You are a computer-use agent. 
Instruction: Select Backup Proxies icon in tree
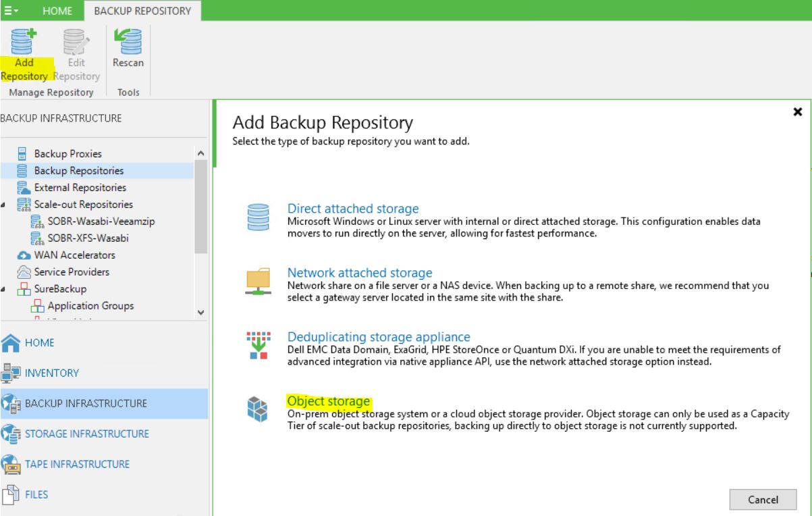click(x=22, y=154)
